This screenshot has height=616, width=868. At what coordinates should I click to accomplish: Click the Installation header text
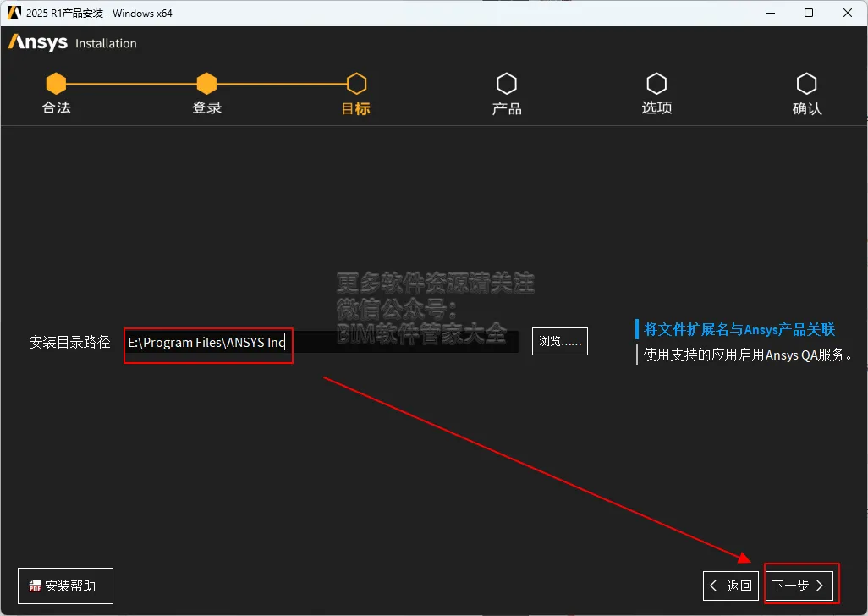point(106,43)
